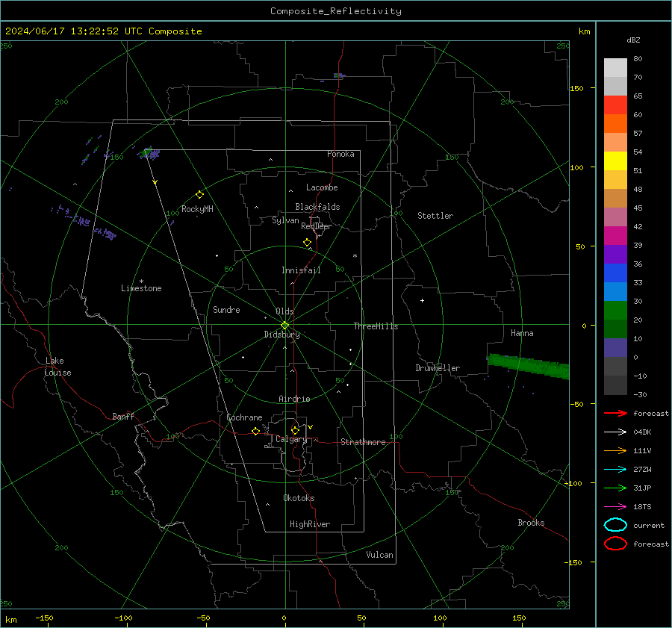The image size is (672, 628).
Task: Click the Limestone label
Action: click(x=141, y=288)
